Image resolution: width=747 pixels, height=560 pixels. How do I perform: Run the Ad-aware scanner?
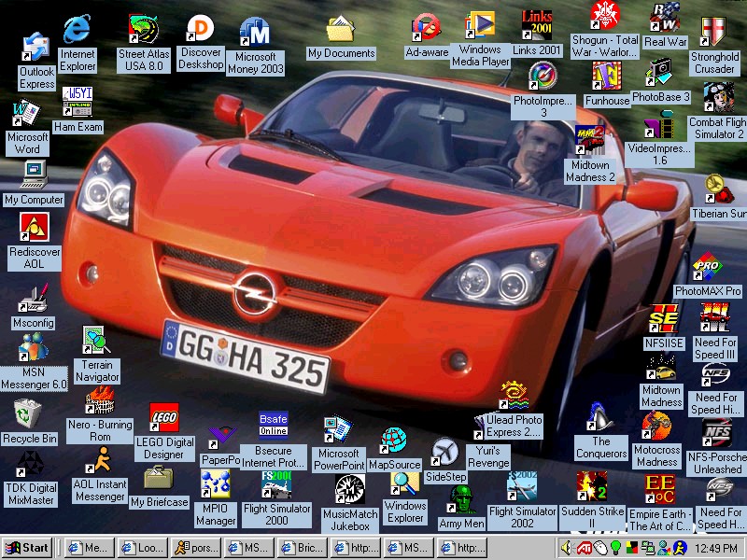426,23
